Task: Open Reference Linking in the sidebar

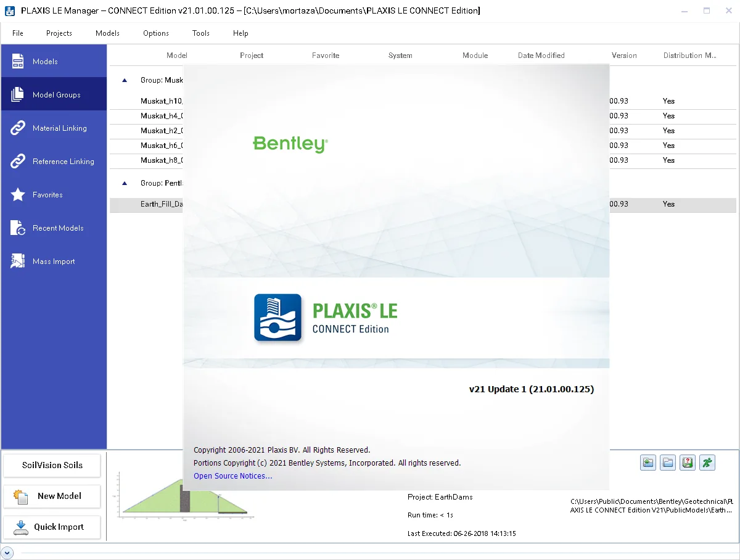Action: 54,161
